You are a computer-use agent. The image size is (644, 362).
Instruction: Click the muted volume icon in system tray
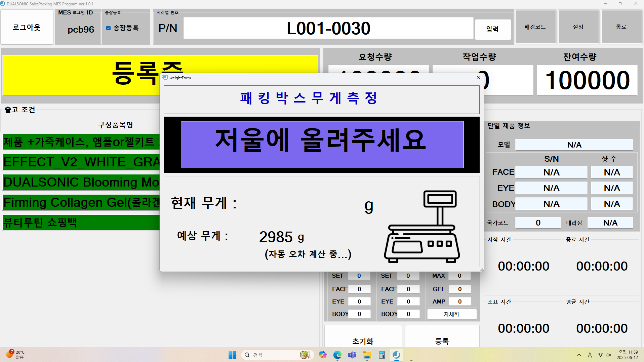point(608,355)
